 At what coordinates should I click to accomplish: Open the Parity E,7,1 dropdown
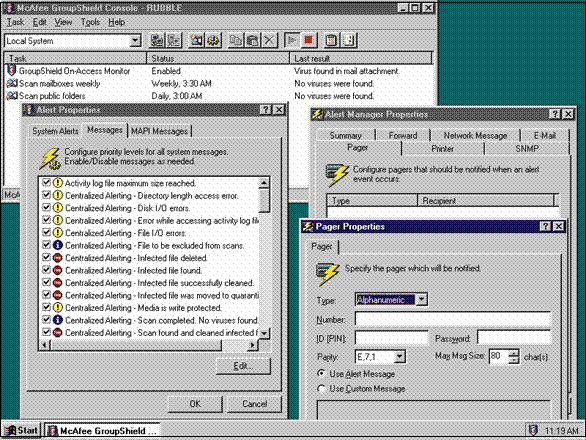point(399,356)
